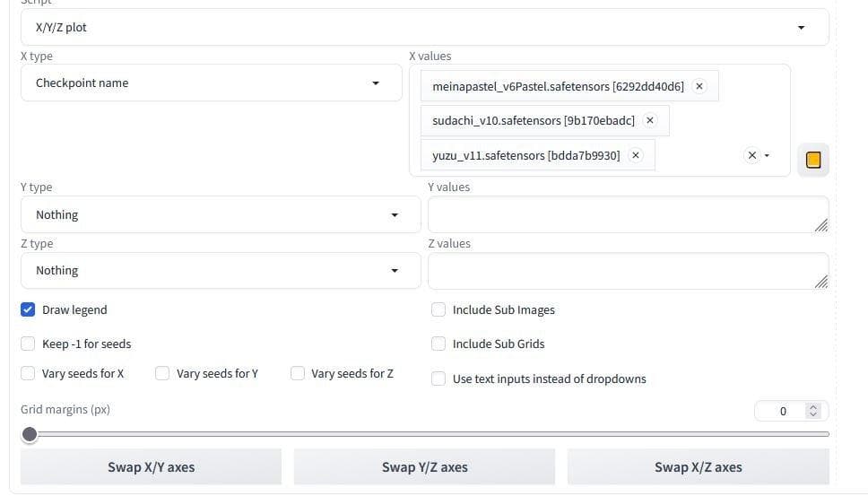The height and width of the screenshot is (496, 868).
Task: Open the Script X/Y/Z plot dropdown
Action: [424, 28]
